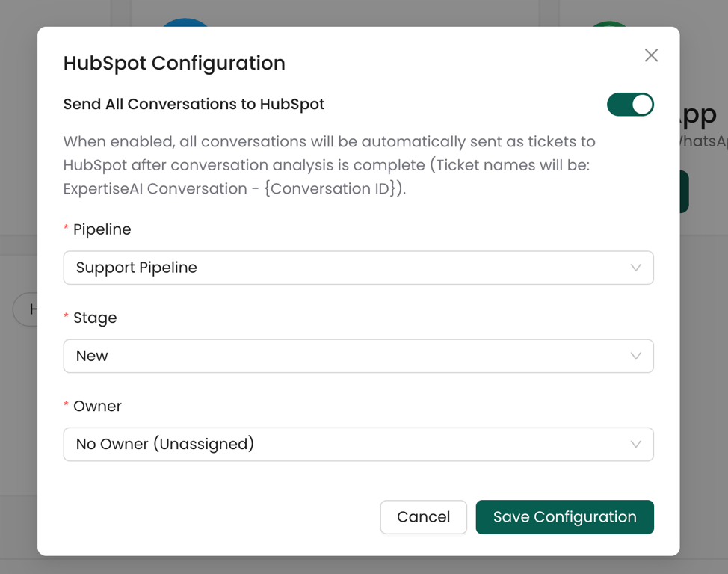Click the ticket description paragraph text
728x574 pixels.
click(x=329, y=164)
